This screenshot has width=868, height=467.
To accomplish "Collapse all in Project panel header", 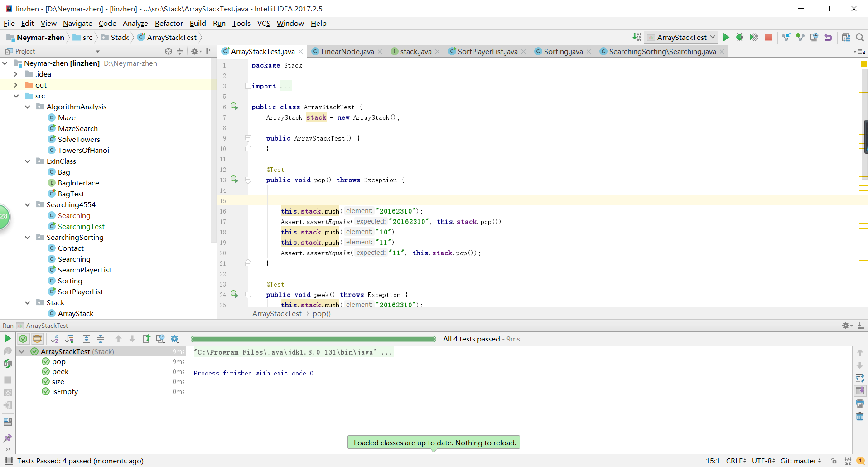I will (x=180, y=51).
